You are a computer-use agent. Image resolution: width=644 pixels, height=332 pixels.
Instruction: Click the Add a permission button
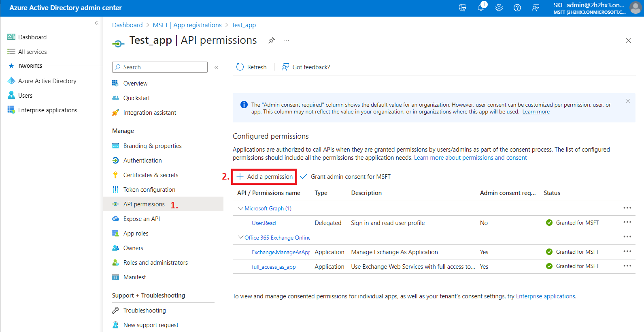(x=265, y=177)
